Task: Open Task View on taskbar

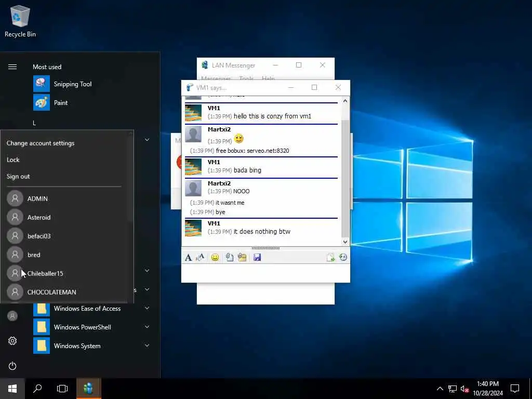Action: point(62,389)
